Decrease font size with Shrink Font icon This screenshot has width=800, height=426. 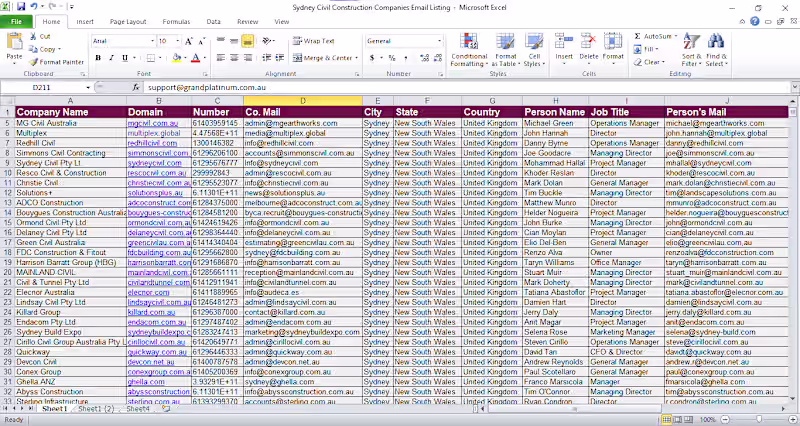[x=202, y=41]
